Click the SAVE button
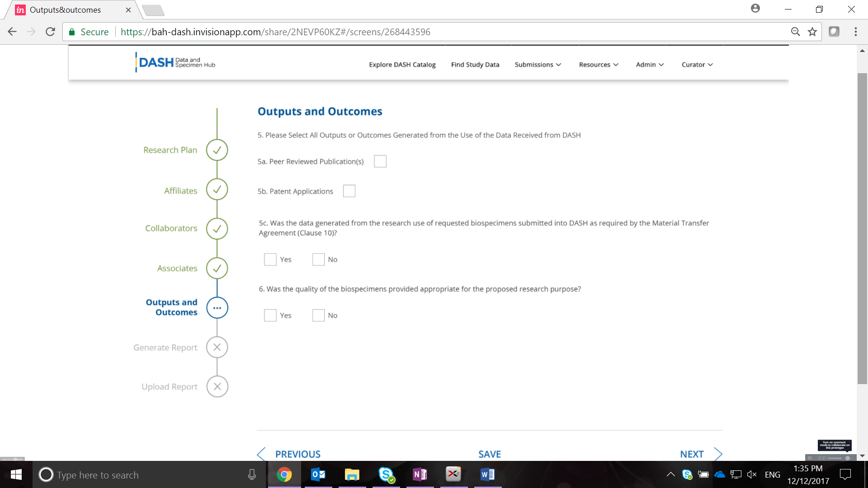The height and width of the screenshot is (488, 868). point(490,454)
